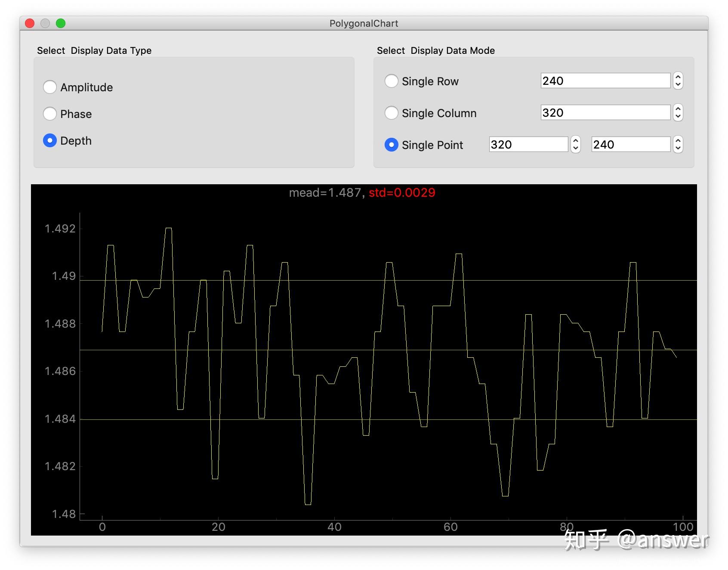Screen dimensions: 728x570
Task: Click the 20 x-axis tick label
Action: [x=218, y=527]
